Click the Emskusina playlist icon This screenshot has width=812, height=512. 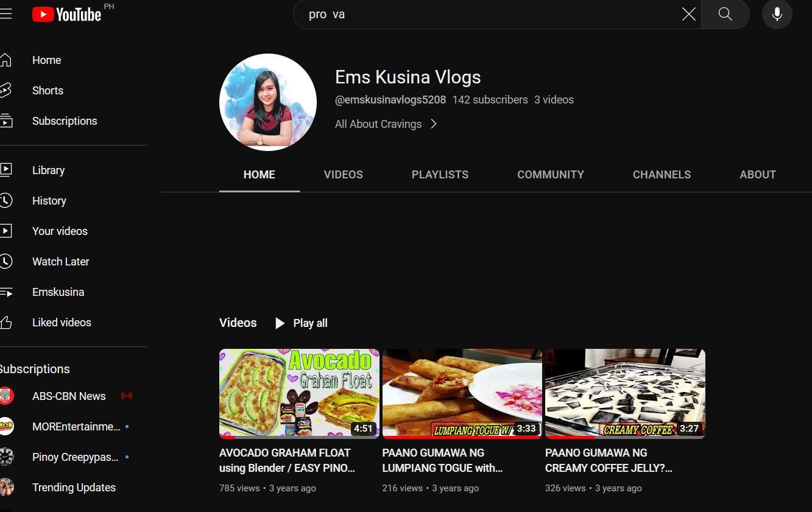[5, 292]
